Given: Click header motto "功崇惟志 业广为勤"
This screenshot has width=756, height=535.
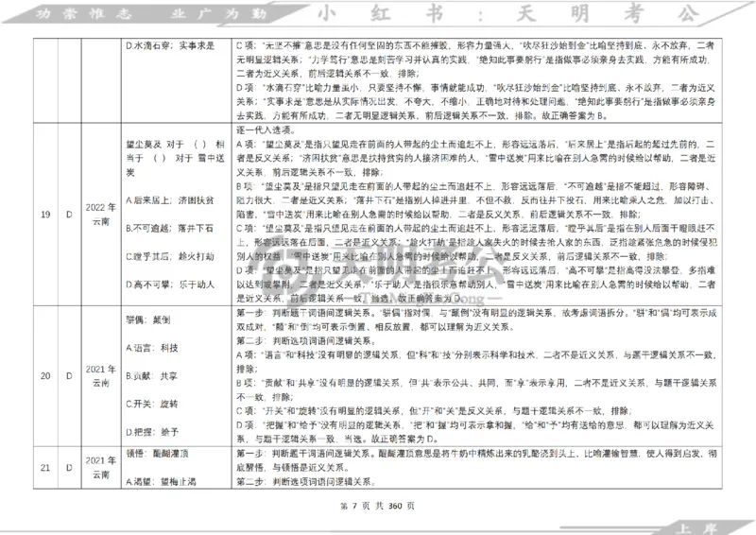Looking at the screenshot, I should coord(151,13).
